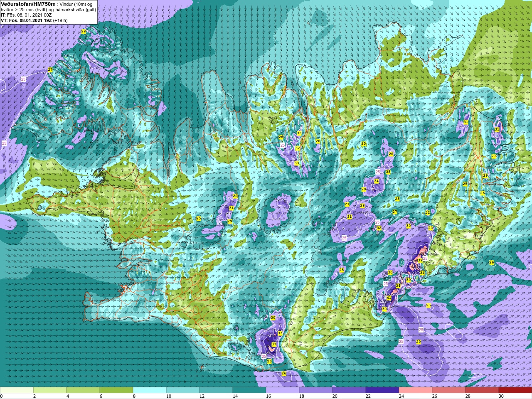Click the 18–20 m/s purple legend swatch
The width and height of the screenshot is (532, 399).
[316, 390]
